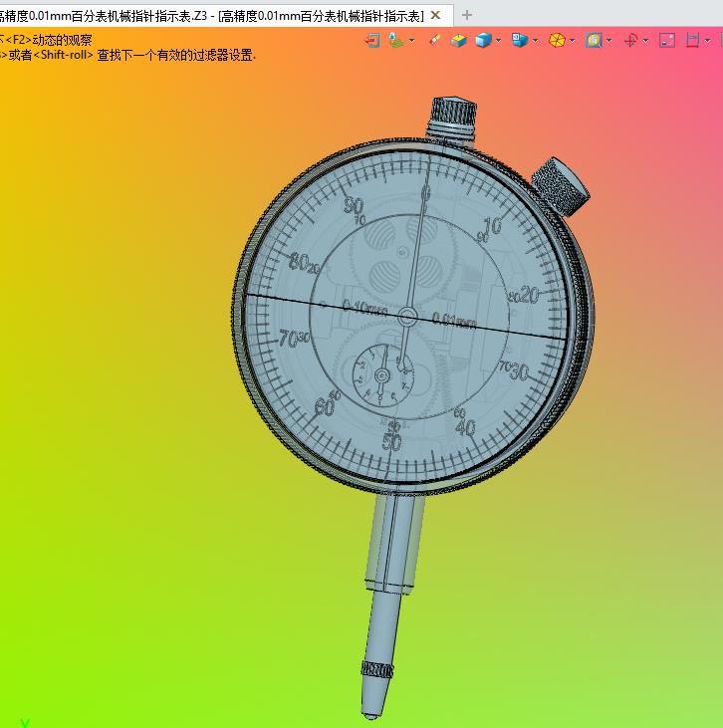Click the highlighted yellow sphere toolbar icon

tap(594, 41)
